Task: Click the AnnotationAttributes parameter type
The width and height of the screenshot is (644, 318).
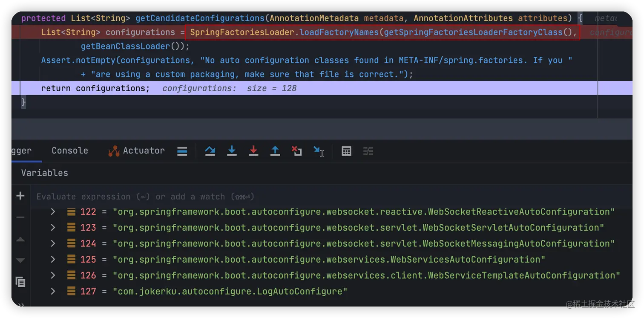Action: 463,18
